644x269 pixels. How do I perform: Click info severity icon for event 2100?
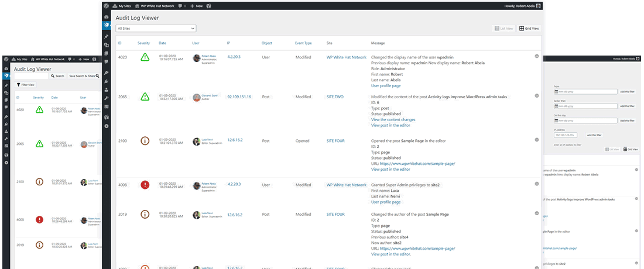[x=145, y=141]
